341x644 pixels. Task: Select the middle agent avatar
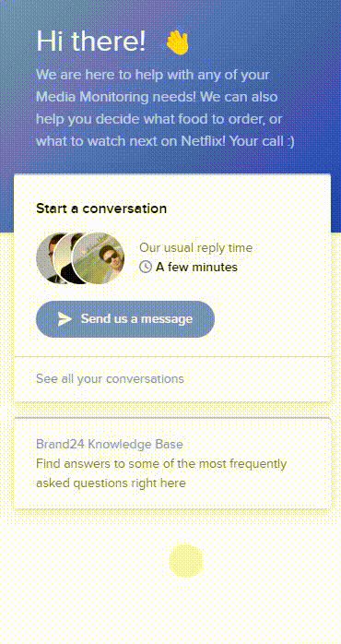click(x=64, y=258)
